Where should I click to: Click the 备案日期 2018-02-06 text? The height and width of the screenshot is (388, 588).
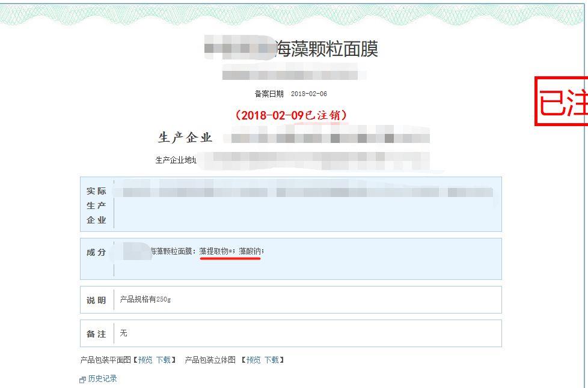click(290, 94)
